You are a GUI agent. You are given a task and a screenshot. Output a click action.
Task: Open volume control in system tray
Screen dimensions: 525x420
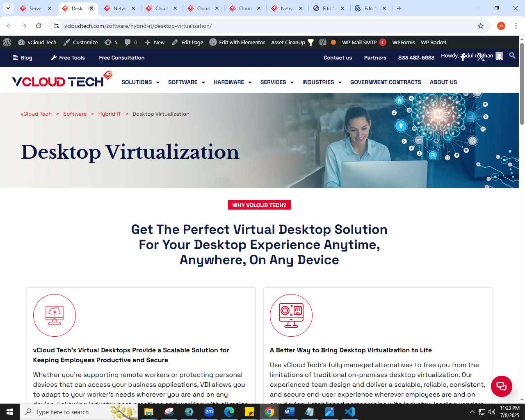492,412
